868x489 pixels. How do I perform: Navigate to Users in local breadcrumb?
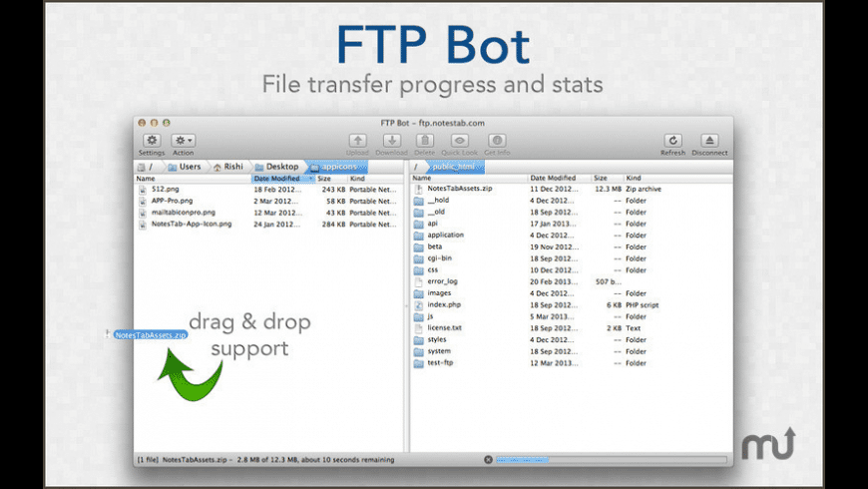point(185,167)
